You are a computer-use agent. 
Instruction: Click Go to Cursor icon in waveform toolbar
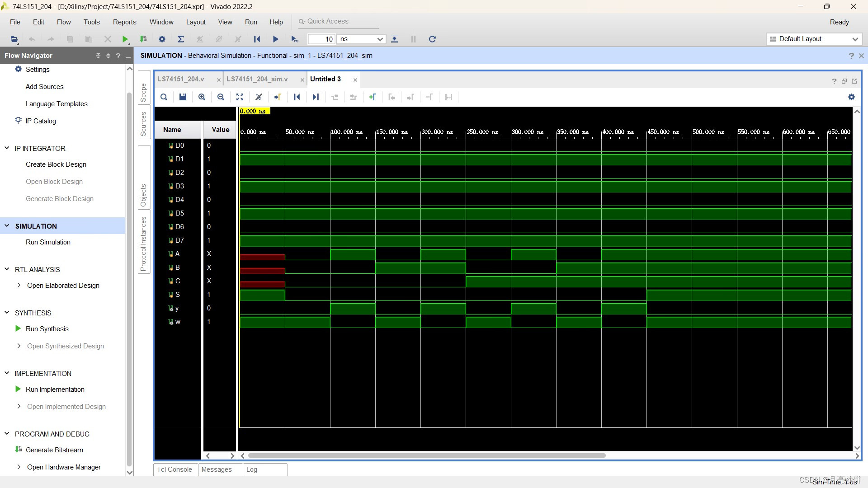click(x=278, y=97)
